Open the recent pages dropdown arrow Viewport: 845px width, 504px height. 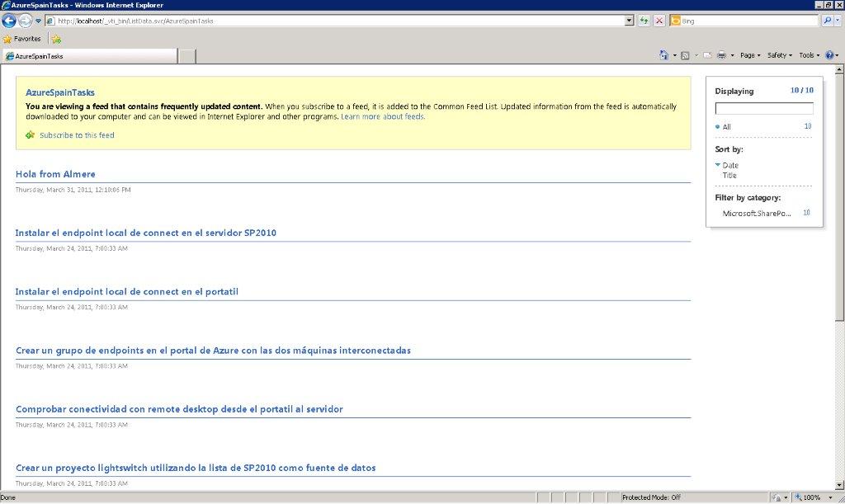[x=38, y=21]
